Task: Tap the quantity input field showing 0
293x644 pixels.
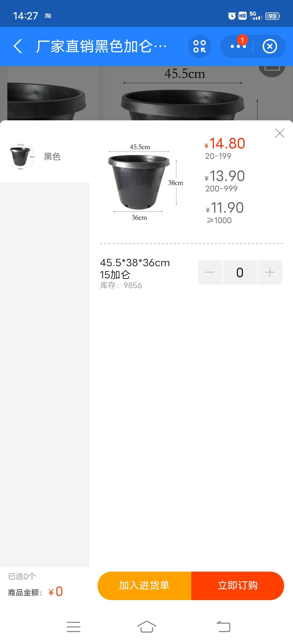Action: [240, 272]
